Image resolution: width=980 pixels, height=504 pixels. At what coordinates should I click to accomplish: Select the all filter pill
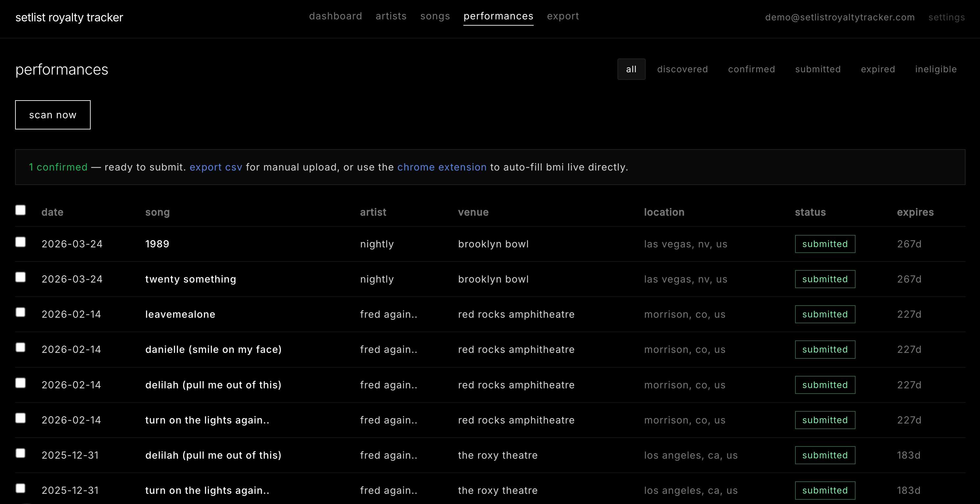pos(631,69)
